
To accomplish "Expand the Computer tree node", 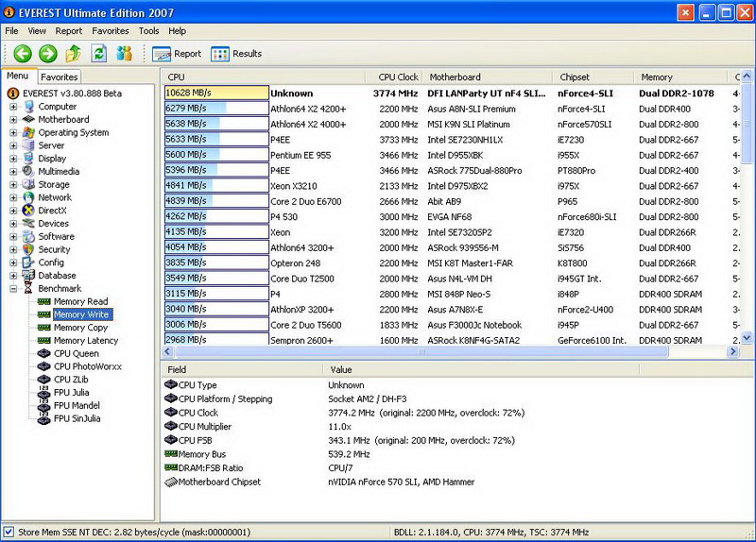I will coord(13,107).
